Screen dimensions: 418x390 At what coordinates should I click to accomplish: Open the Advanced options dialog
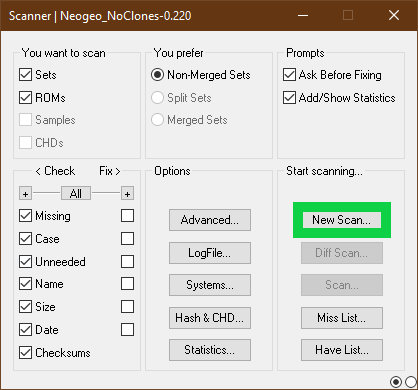pyautogui.click(x=210, y=220)
